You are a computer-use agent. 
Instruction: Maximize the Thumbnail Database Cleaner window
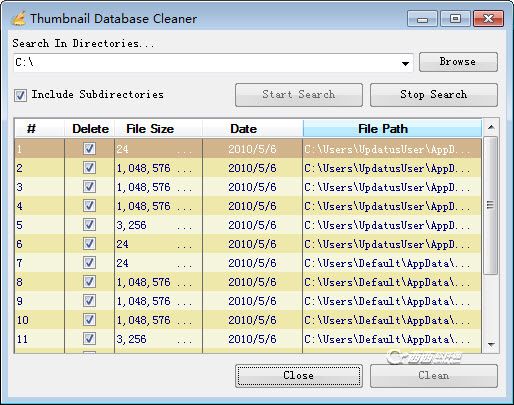click(455, 19)
